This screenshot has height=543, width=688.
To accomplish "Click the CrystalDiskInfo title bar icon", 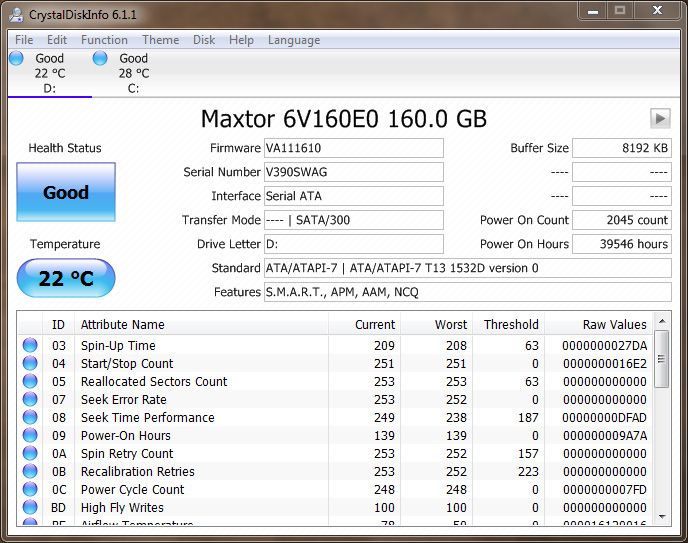I will [17, 14].
